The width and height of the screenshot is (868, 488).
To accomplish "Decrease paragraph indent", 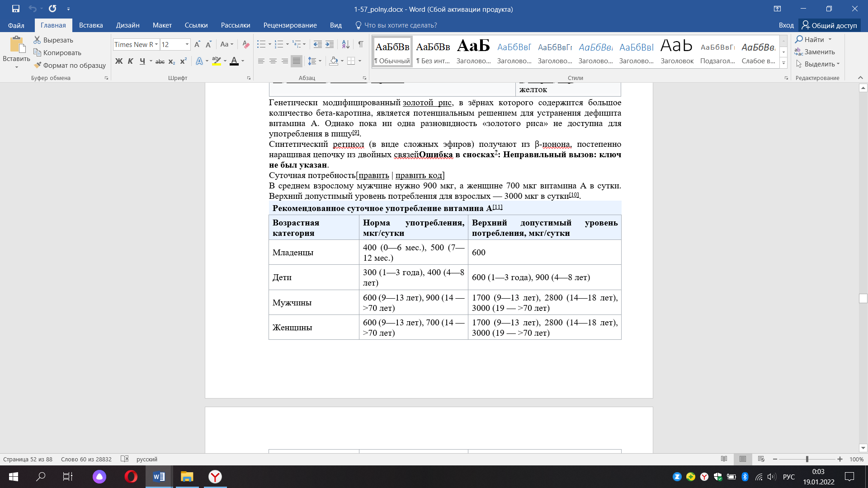I will pos(318,44).
